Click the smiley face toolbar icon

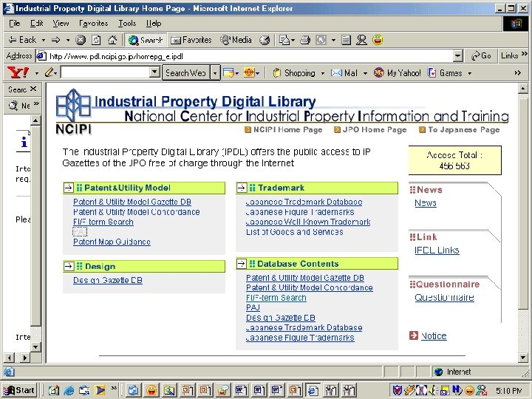tap(378, 40)
